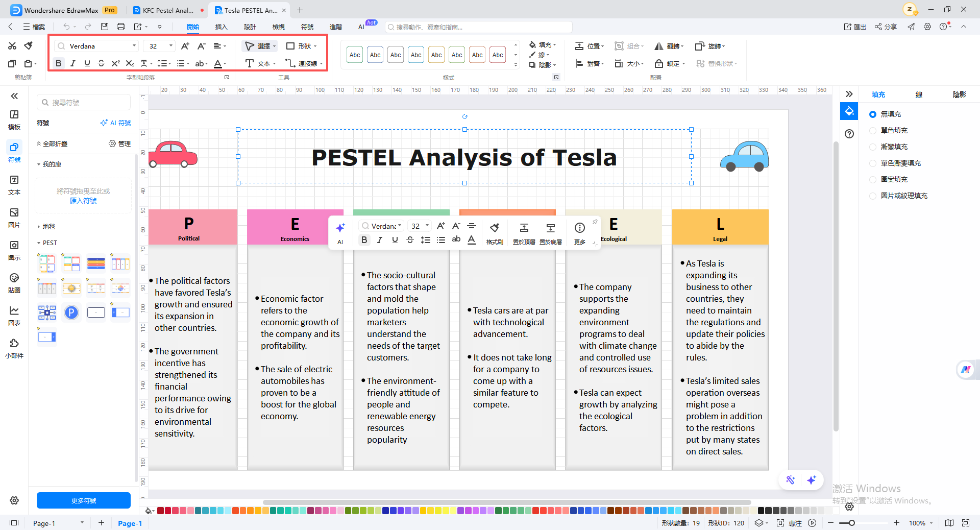Open the 小部件 widgets sidebar panel
980x530 pixels.
pos(14,348)
